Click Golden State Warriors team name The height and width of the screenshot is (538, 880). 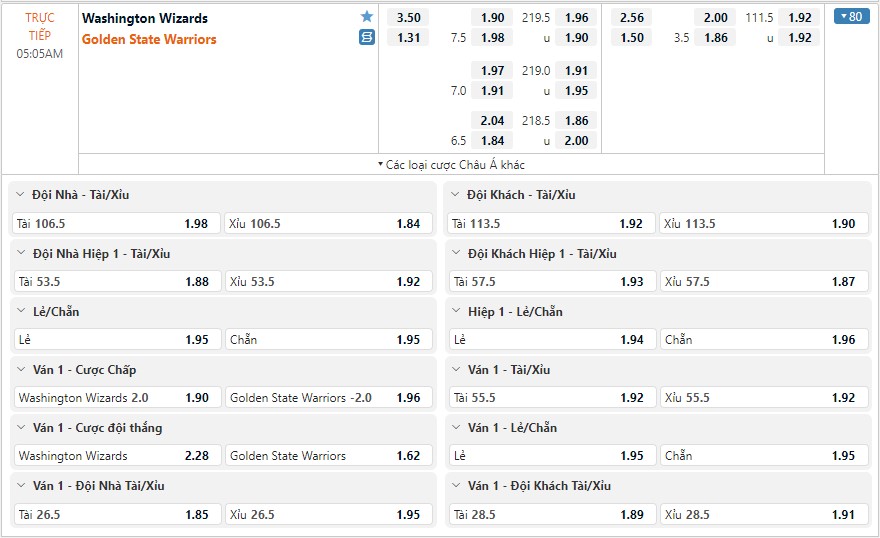[149, 39]
